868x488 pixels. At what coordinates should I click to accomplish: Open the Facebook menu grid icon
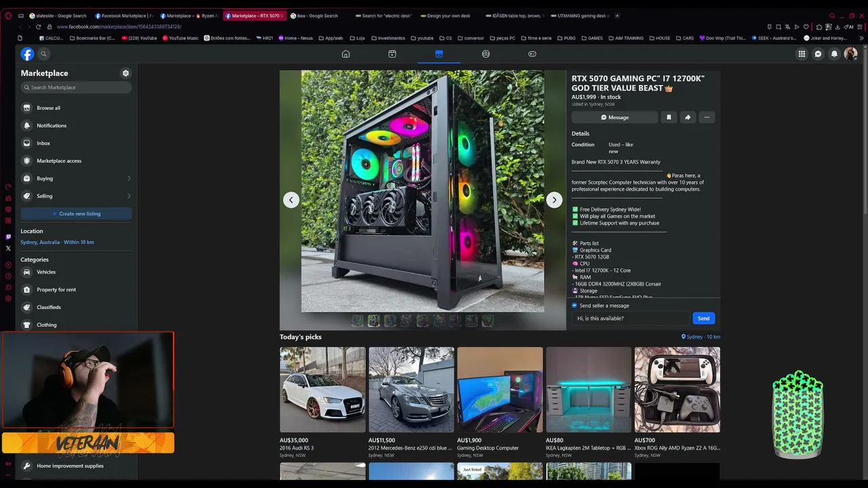(x=802, y=54)
